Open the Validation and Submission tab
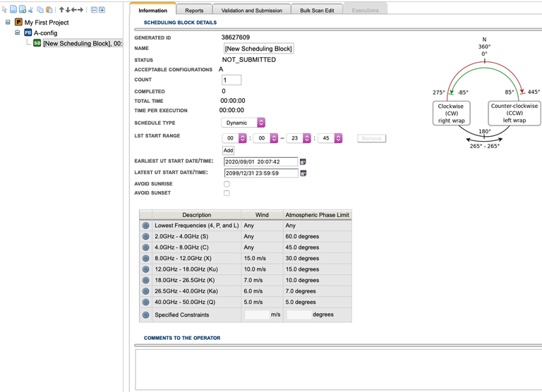The height and width of the screenshot is (392, 542). [x=252, y=11]
